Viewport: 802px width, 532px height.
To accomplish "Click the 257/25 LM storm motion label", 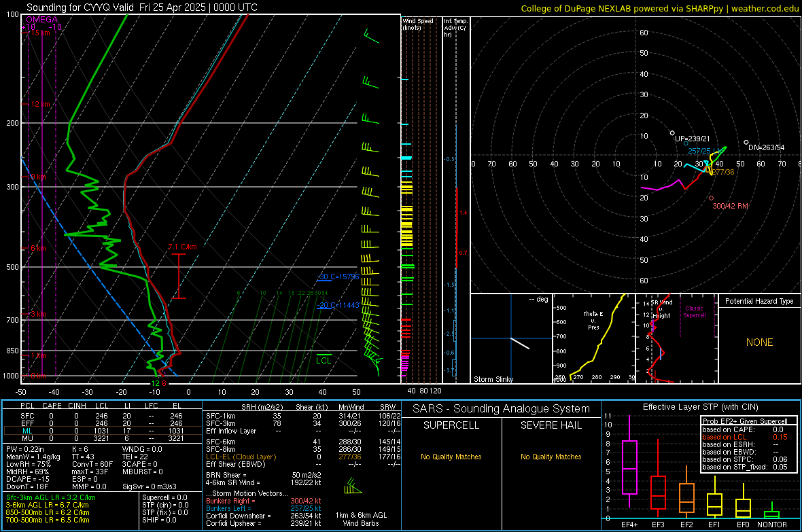I will coord(704,150).
